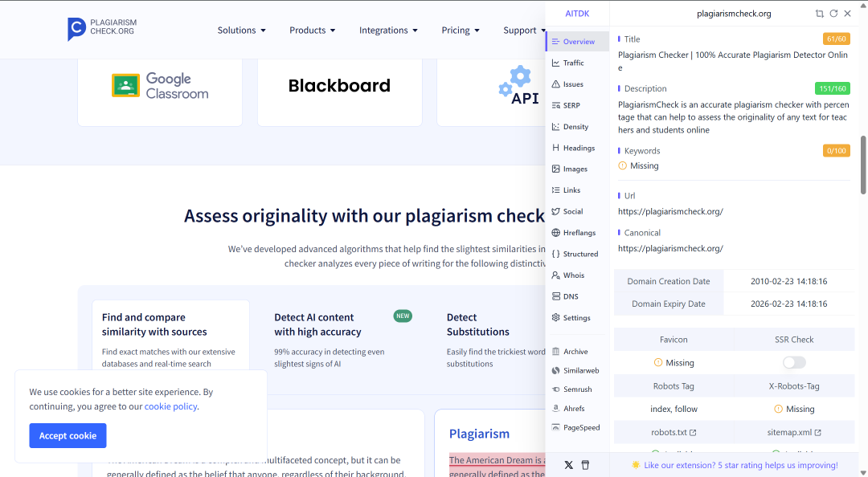
Task: Click the Settings gear icon
Action: [x=556, y=318]
